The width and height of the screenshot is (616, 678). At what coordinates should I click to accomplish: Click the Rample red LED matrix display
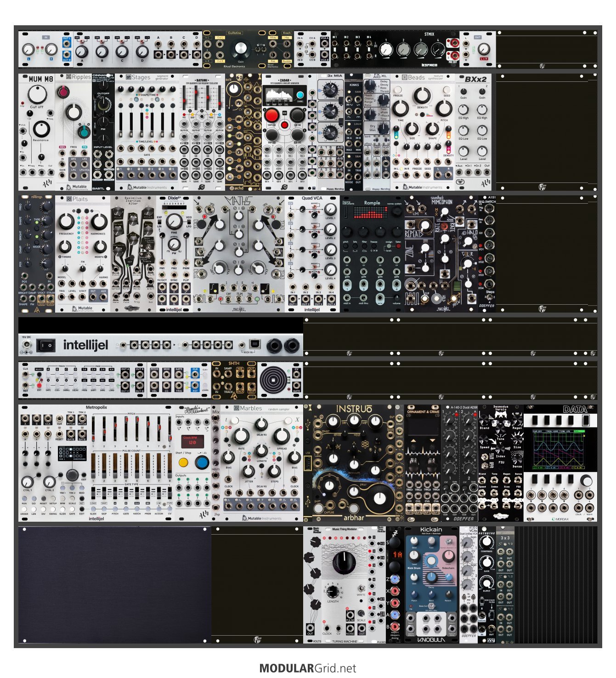coord(372,212)
